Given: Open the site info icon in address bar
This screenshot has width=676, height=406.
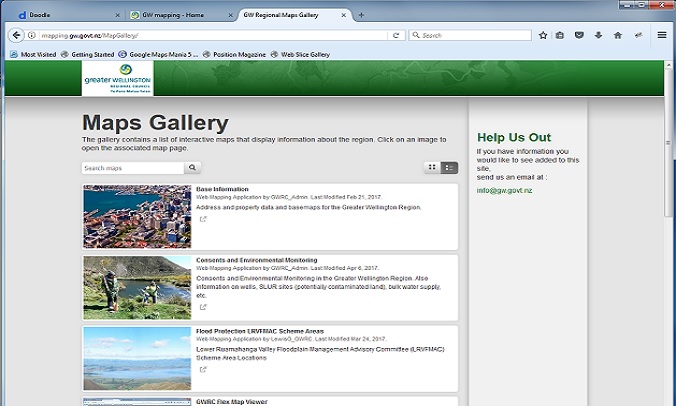Looking at the screenshot, I should click(x=31, y=35).
